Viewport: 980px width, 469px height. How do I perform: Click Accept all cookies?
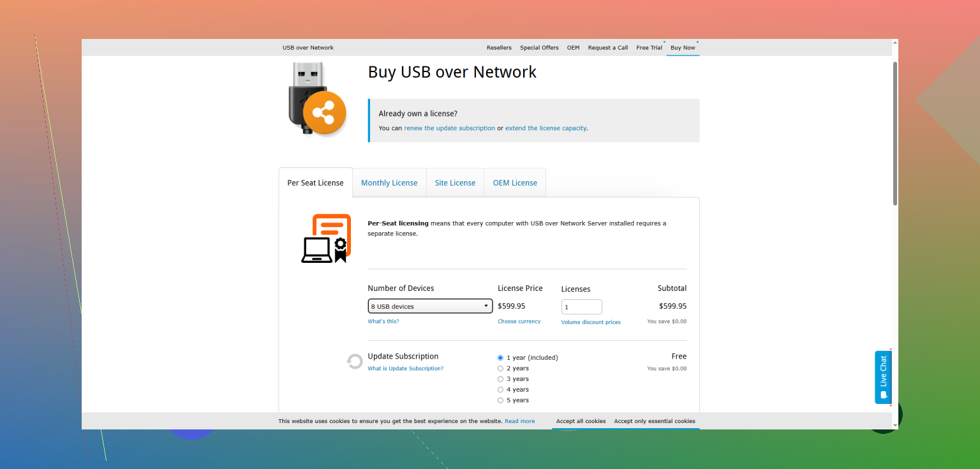(x=581, y=421)
